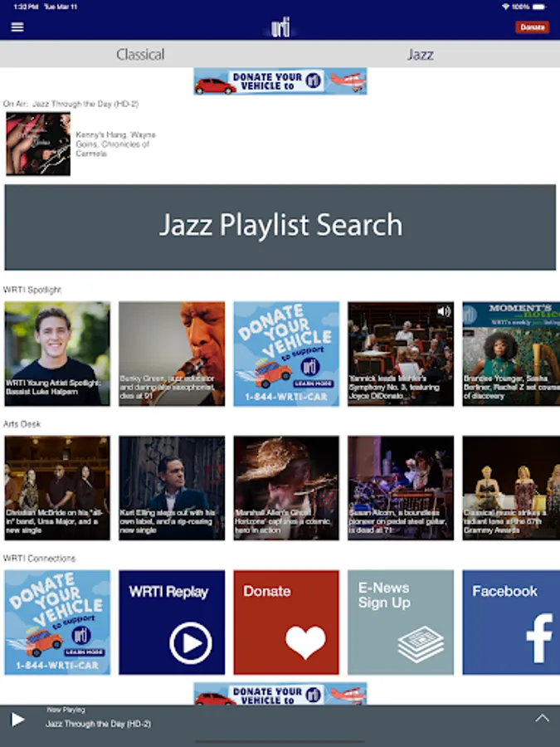Expand the Now Playing bar chevron

point(542,718)
